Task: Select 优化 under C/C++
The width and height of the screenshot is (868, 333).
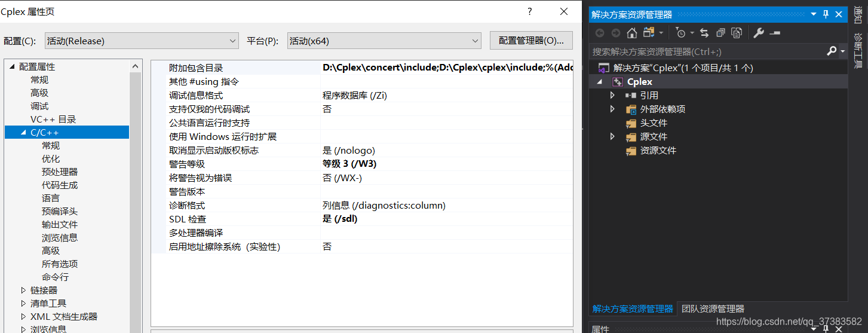Action: [51, 159]
